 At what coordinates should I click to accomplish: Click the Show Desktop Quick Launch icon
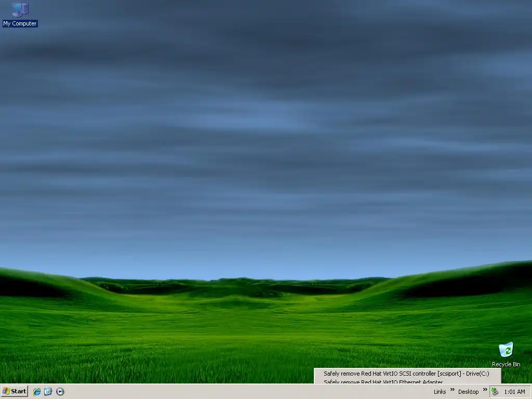point(48,392)
